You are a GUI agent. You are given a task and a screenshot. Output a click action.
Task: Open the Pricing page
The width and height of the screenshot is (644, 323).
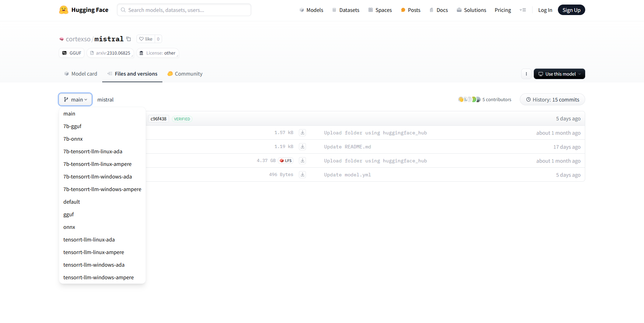coord(503,10)
